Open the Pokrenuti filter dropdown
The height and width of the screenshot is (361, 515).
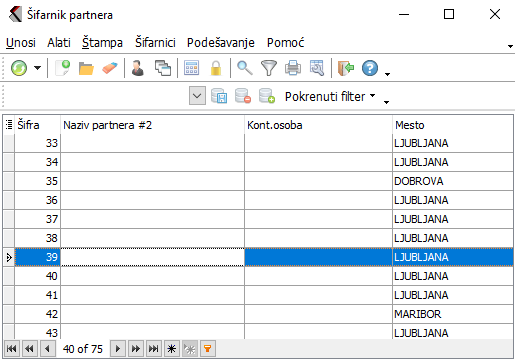coord(330,97)
